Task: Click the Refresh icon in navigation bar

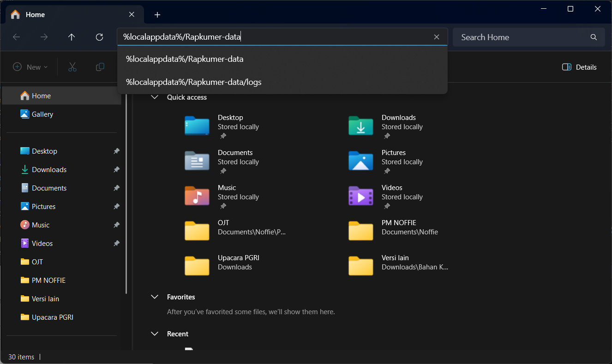Action: click(x=99, y=37)
